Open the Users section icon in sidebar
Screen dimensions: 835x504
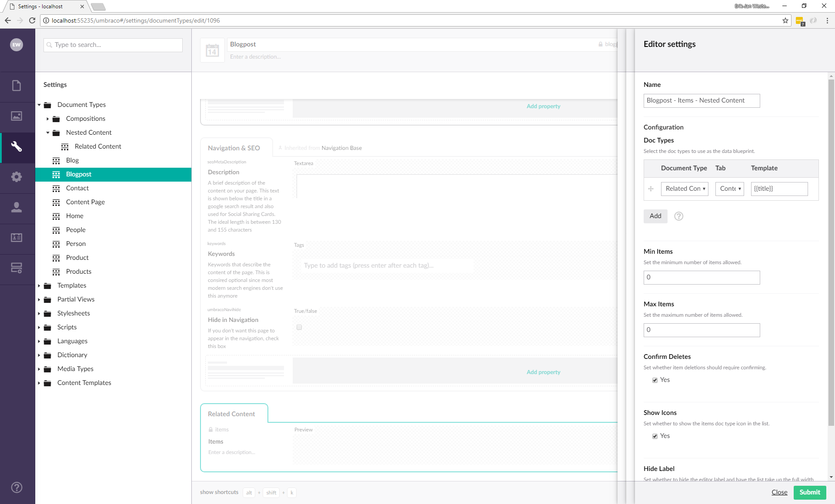coord(17,207)
